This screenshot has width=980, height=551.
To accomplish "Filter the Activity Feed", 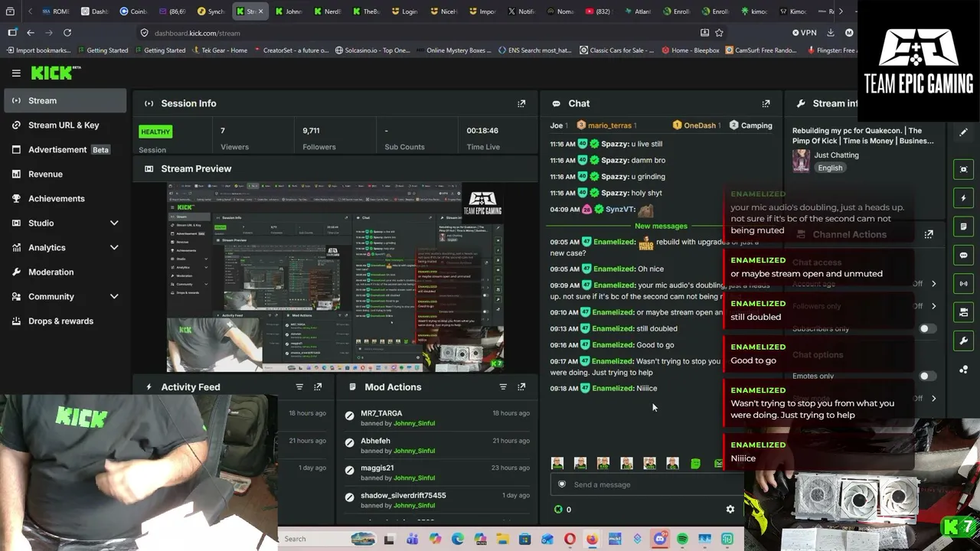I will 299,387.
